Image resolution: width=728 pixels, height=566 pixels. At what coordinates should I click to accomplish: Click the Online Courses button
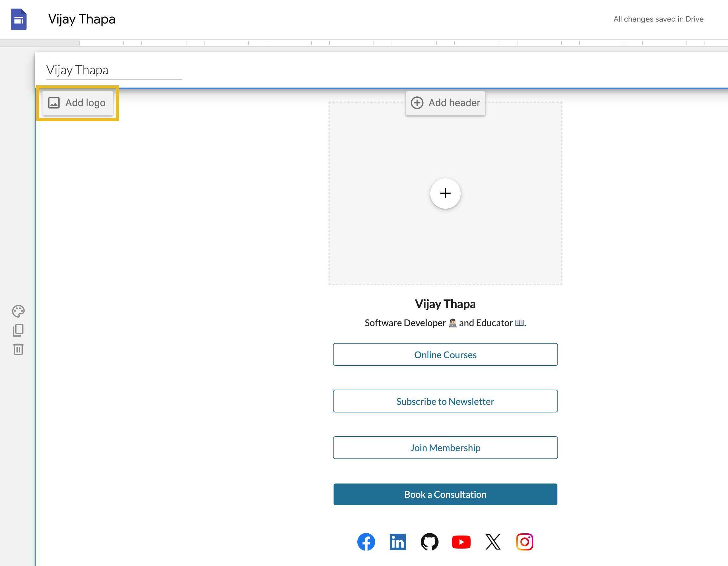point(445,354)
